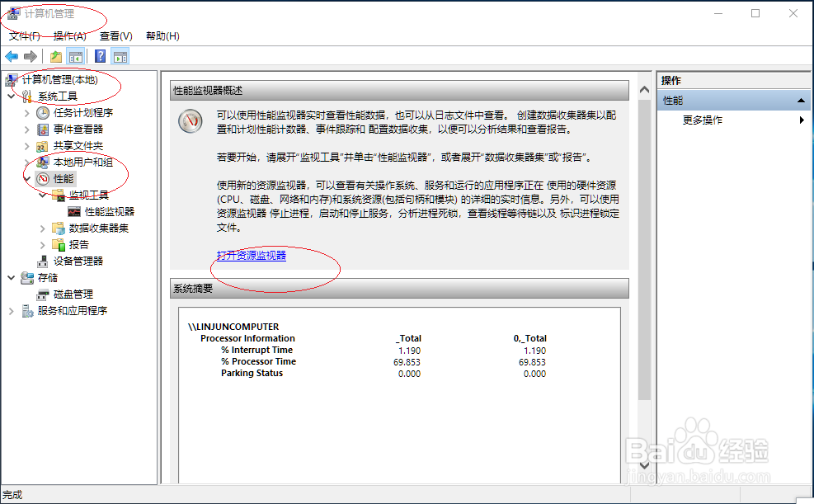Image resolution: width=814 pixels, height=504 pixels.
Task: Select the 服务和应用程序 tree item
Action: (71, 310)
